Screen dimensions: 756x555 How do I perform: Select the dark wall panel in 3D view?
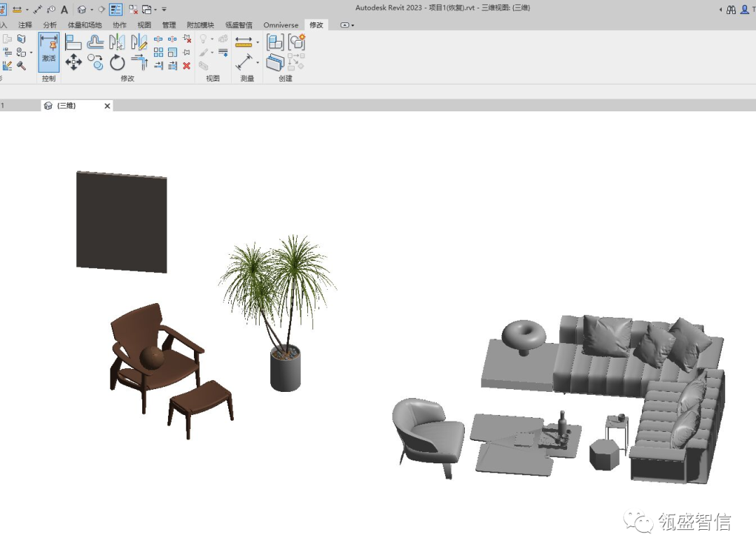click(122, 222)
